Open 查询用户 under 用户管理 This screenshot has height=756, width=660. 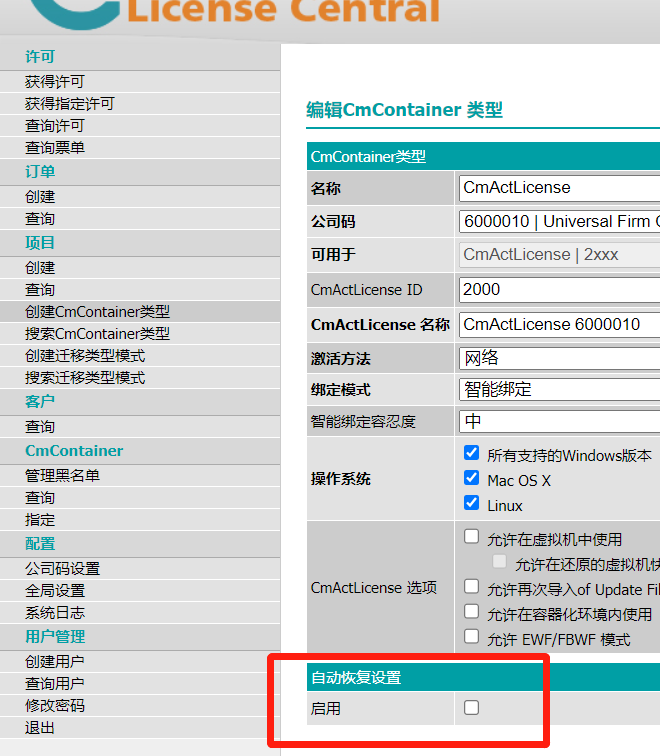tap(54, 684)
